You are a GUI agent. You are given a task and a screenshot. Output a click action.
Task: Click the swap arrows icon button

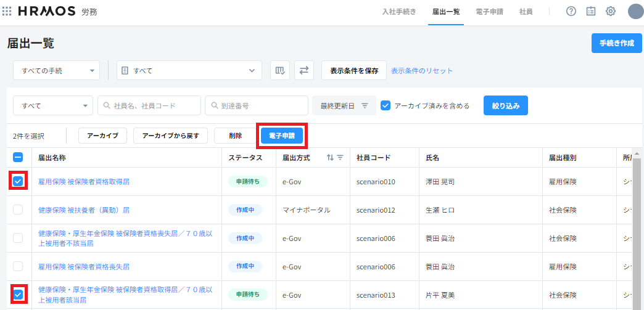click(x=303, y=70)
